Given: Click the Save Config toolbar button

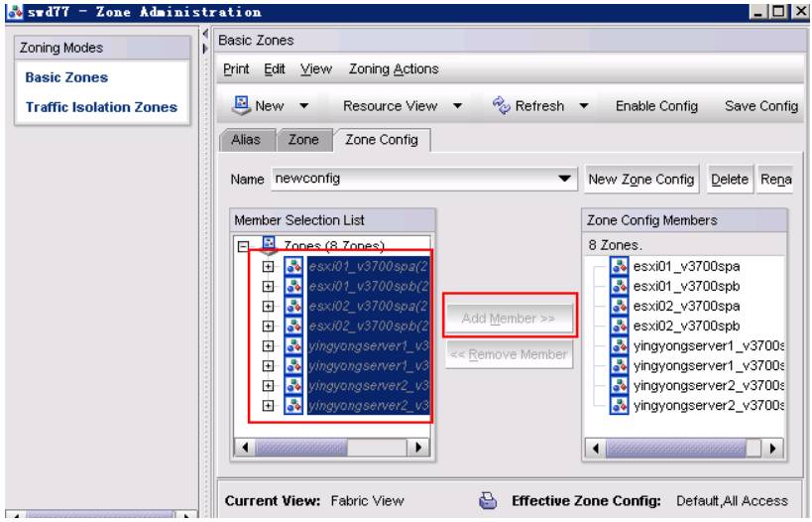Looking at the screenshot, I should tap(761, 106).
